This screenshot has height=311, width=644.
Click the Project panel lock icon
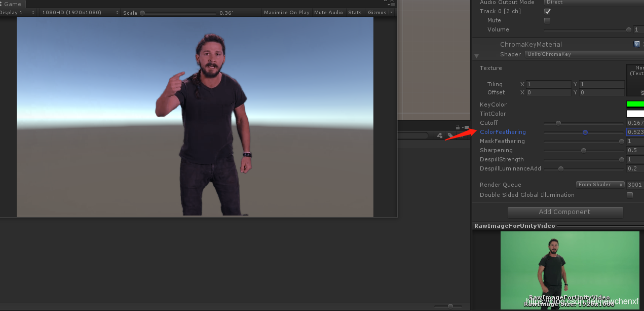tap(458, 127)
